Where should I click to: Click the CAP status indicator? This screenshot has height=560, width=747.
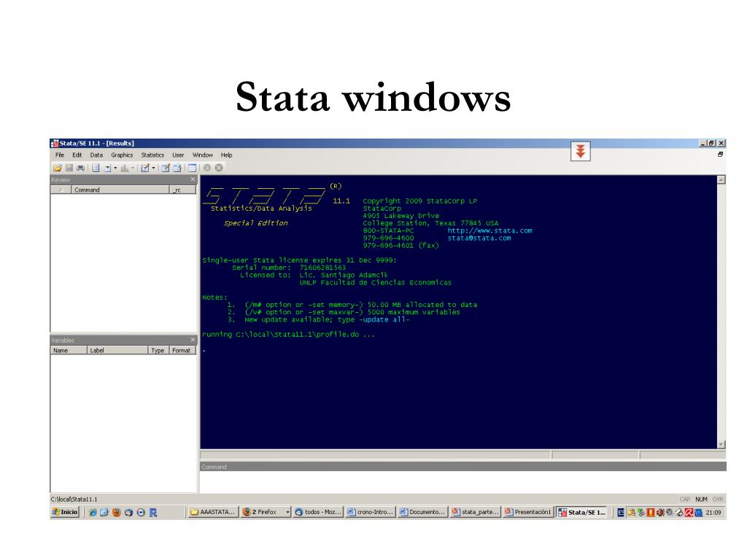[684, 499]
